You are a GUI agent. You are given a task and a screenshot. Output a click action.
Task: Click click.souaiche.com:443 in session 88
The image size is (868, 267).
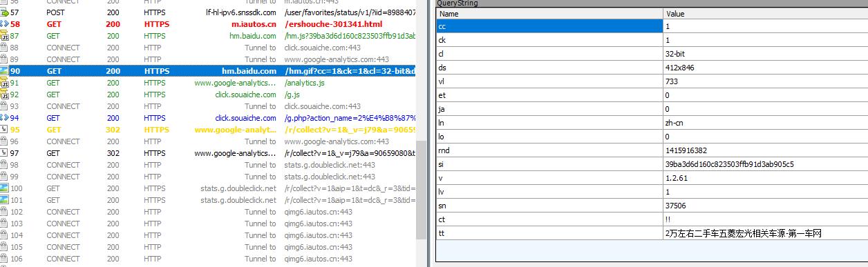pyautogui.click(x=322, y=48)
